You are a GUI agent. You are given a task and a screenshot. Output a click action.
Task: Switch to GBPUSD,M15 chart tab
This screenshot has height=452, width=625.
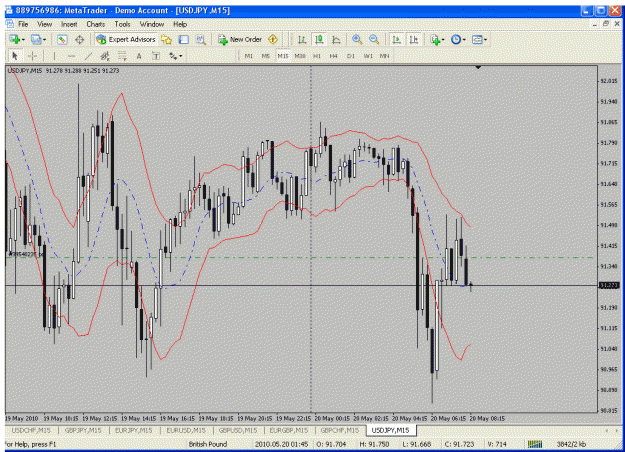coord(238,430)
